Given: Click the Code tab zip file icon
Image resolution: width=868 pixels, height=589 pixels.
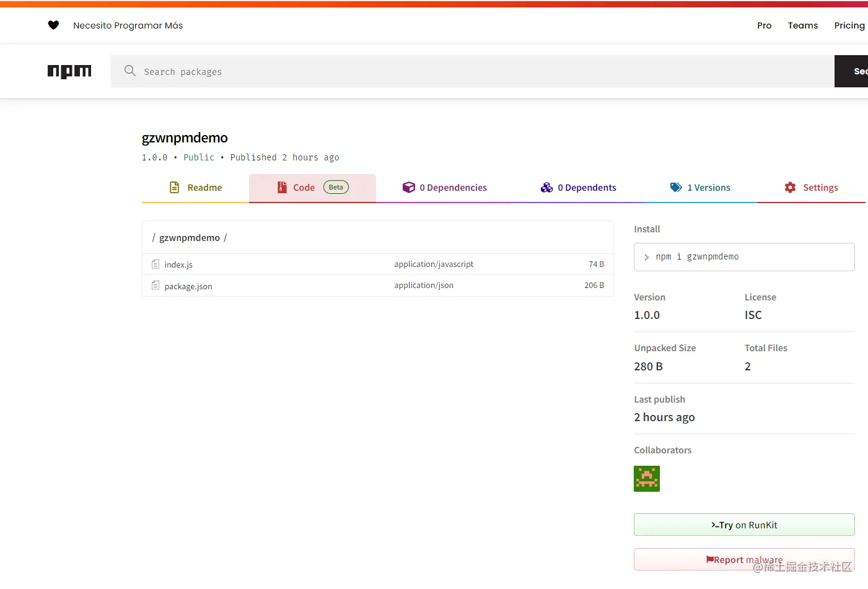Looking at the screenshot, I should coord(282,188).
